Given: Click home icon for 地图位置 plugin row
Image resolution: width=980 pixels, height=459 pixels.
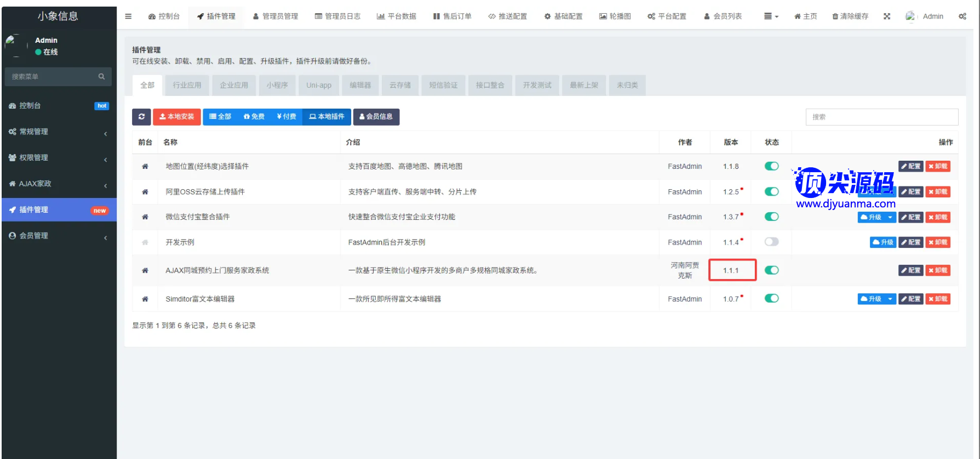Looking at the screenshot, I should pos(145,167).
